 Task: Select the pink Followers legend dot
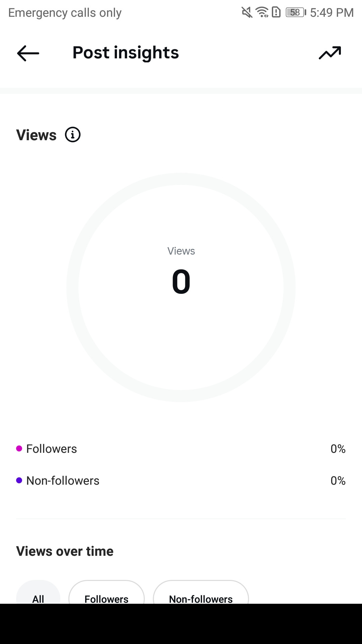coord(19,448)
